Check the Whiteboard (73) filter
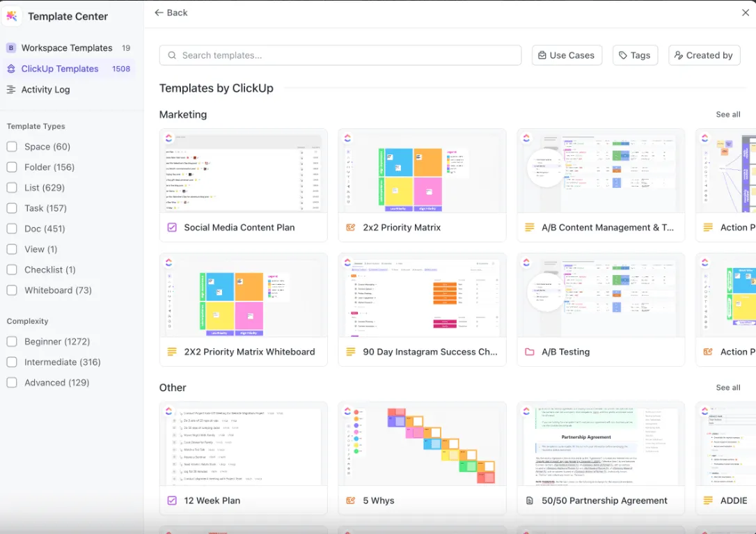Screen dimensions: 756x534 (12, 290)
